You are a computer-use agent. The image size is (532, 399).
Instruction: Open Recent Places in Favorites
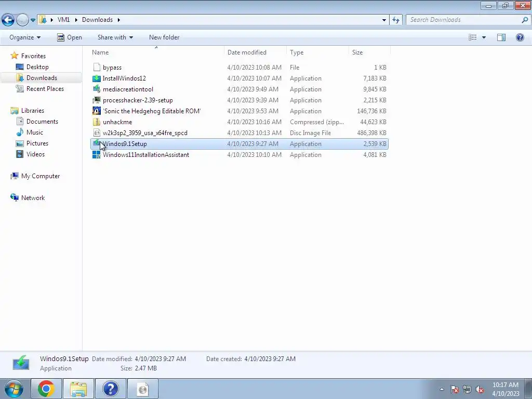[x=45, y=88]
